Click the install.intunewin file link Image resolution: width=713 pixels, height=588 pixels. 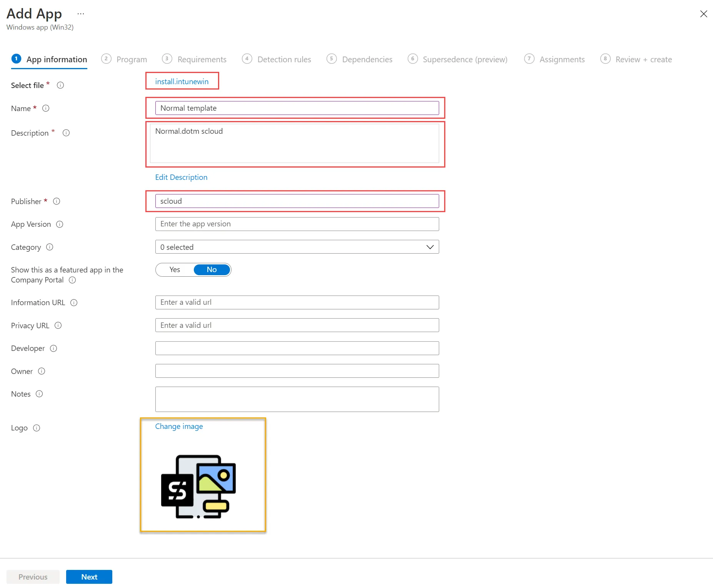coord(182,81)
